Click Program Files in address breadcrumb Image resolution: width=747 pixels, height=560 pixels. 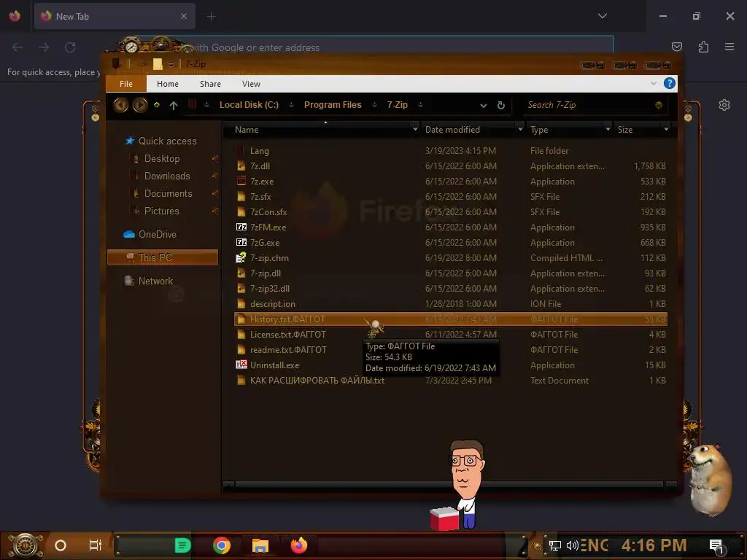pos(333,105)
